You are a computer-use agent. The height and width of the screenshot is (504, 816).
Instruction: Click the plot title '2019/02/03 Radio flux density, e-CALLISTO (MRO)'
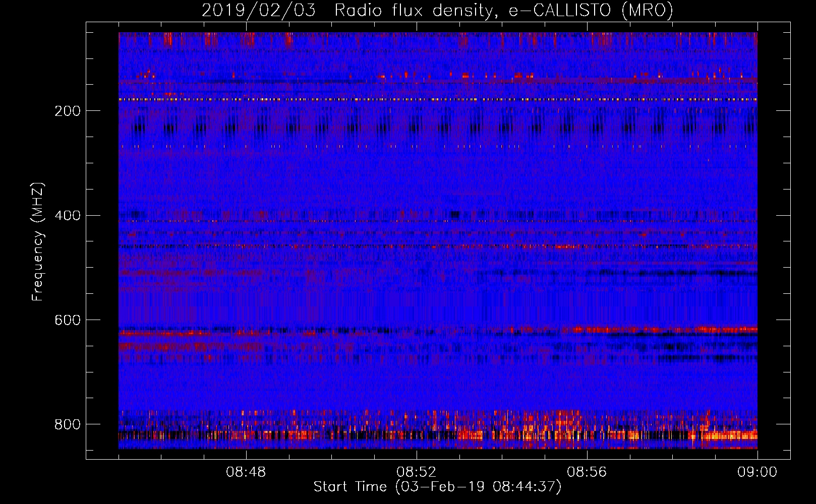[437, 11]
